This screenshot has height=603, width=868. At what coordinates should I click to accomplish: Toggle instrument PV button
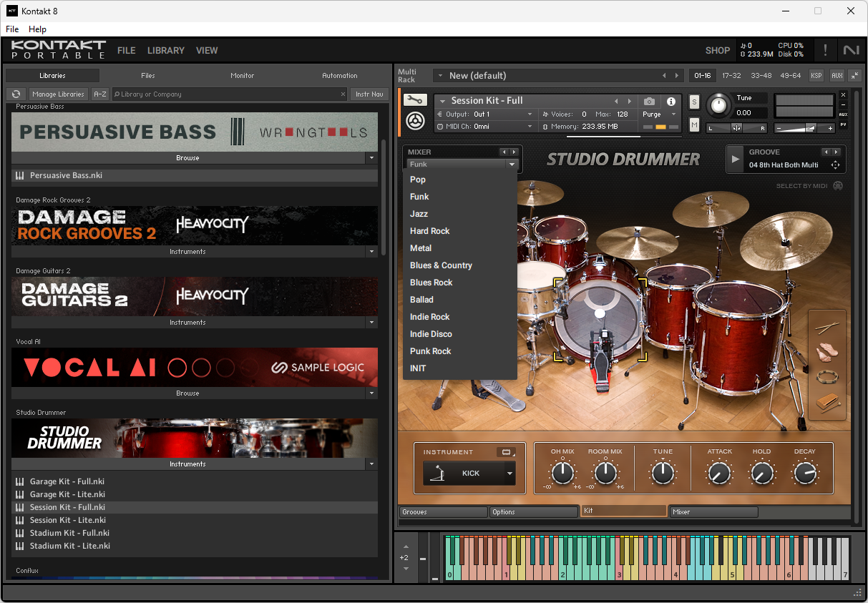pos(843,125)
